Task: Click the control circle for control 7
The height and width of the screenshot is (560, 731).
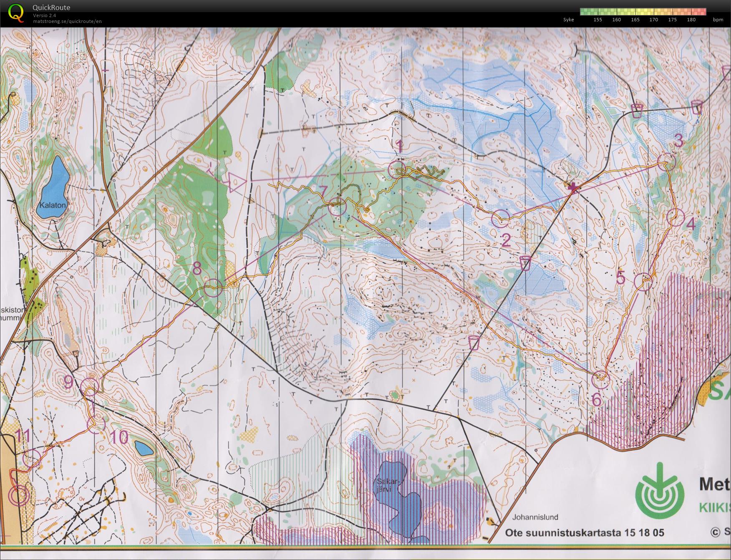Action: click(x=338, y=207)
